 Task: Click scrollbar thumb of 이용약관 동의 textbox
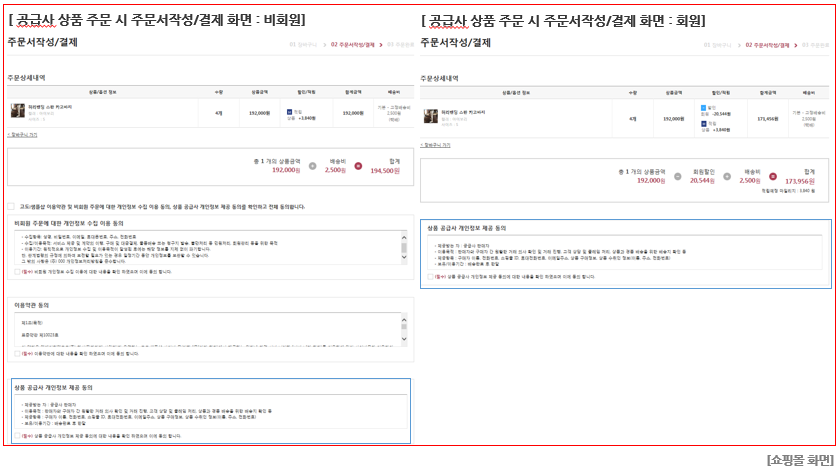click(404, 327)
